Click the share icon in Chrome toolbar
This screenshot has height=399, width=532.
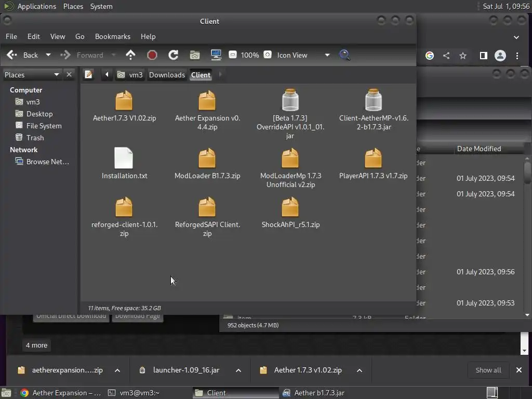pyautogui.click(x=446, y=55)
